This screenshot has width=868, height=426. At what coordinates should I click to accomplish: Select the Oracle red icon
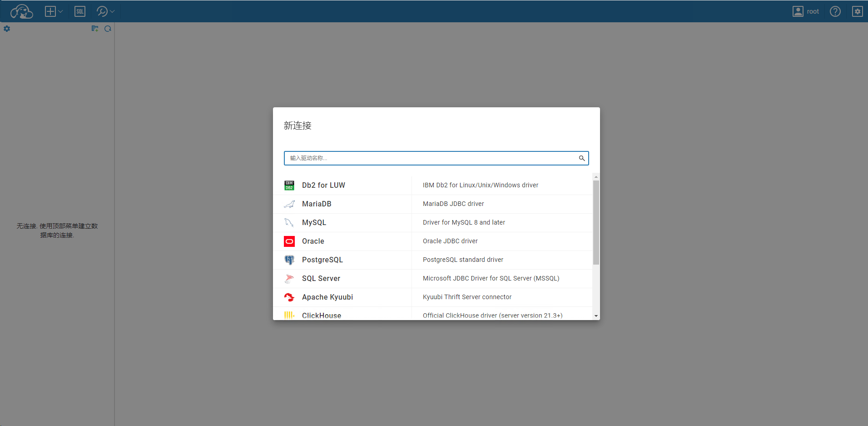point(289,241)
